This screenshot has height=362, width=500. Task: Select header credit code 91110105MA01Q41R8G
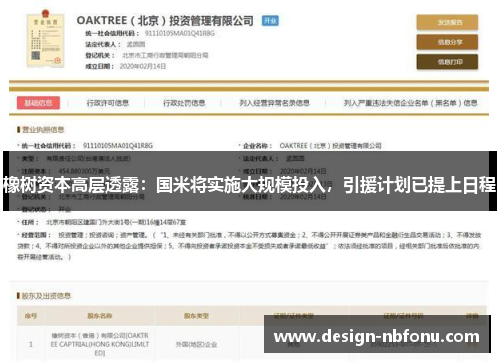click(x=180, y=33)
